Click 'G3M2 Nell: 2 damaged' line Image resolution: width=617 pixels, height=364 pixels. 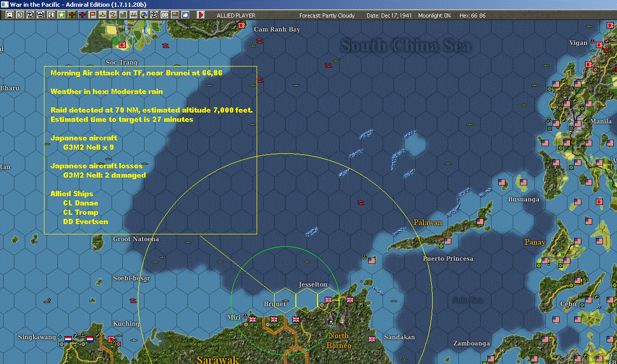[x=104, y=175]
